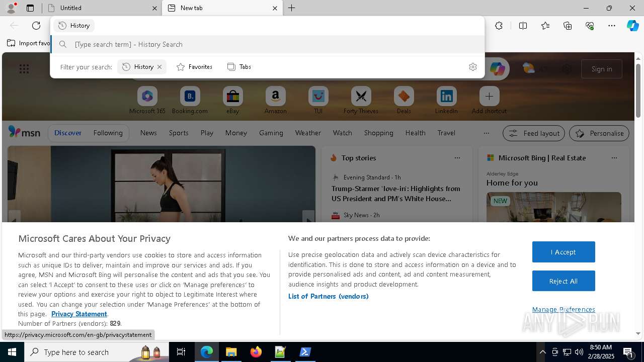Image resolution: width=644 pixels, height=362 pixels.
Task: Open the notifications center icon
Action: point(629,352)
